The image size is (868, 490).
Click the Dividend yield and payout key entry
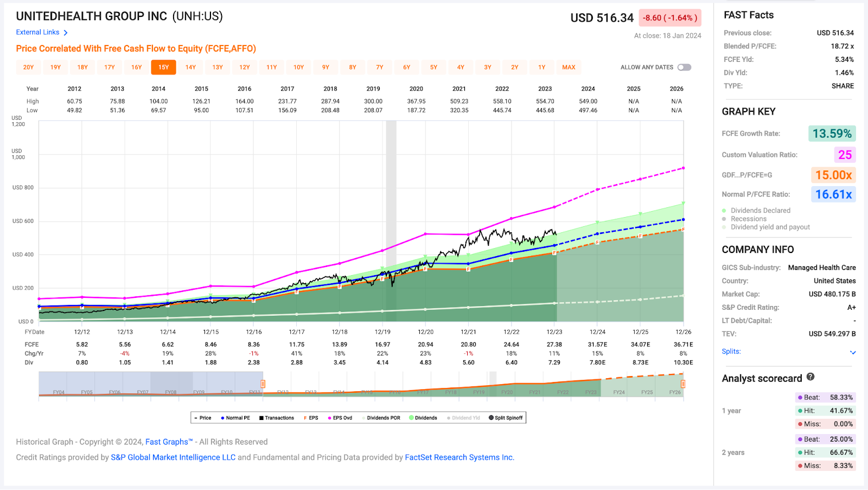pos(766,227)
